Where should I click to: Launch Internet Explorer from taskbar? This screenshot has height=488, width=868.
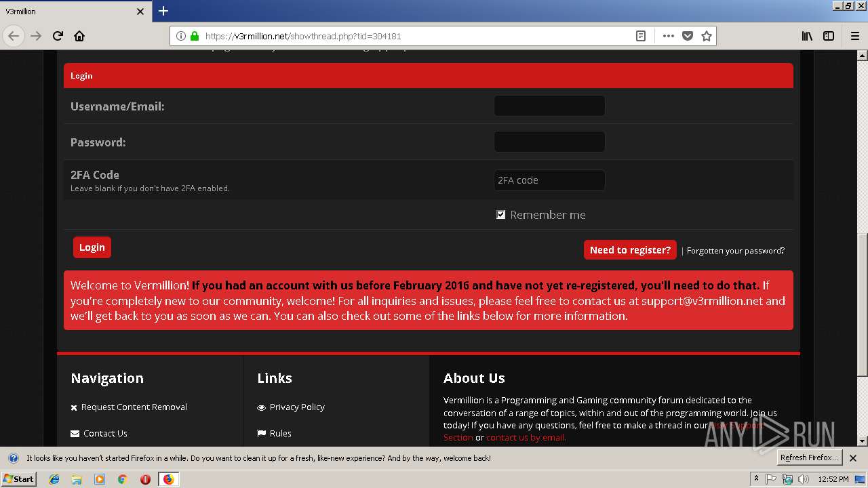[54, 479]
